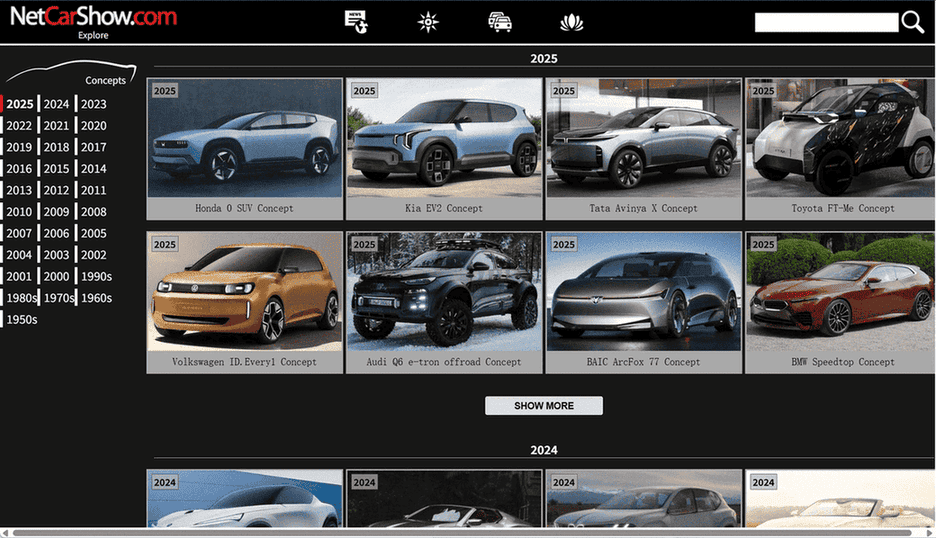Open the cars icon in header
The width and height of the screenshot is (936, 538).
click(x=500, y=22)
